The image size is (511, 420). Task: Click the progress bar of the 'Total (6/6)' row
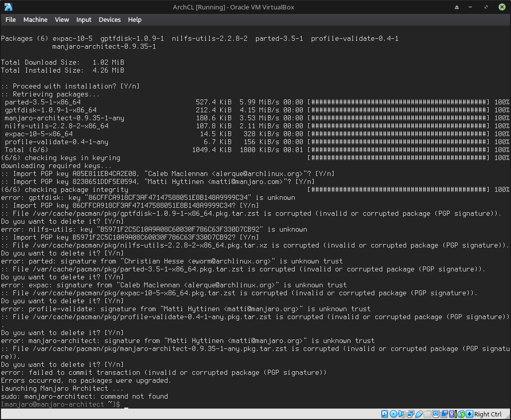[399, 150]
